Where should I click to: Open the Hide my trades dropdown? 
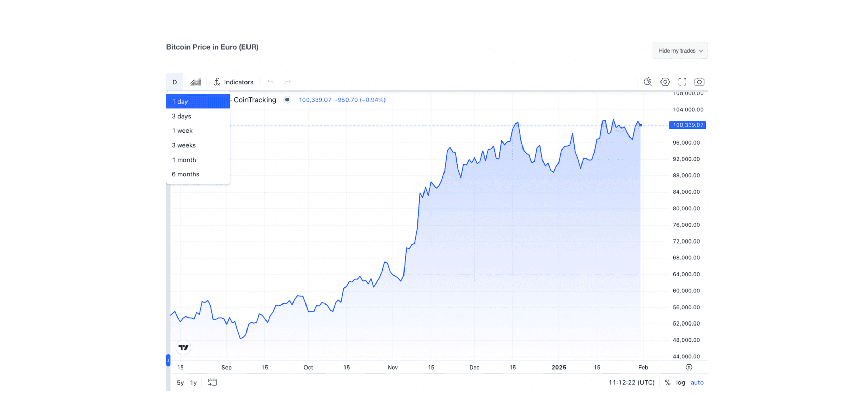(680, 50)
